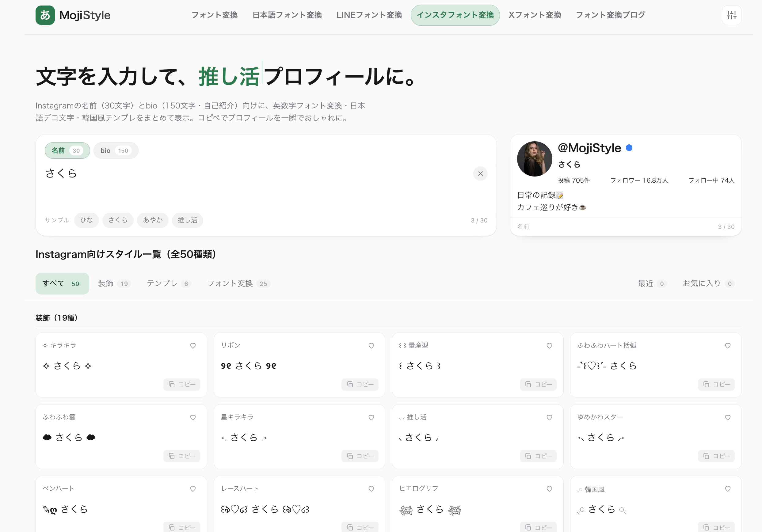
Task: Open フォント変換ブログ nav link
Action: pos(610,15)
